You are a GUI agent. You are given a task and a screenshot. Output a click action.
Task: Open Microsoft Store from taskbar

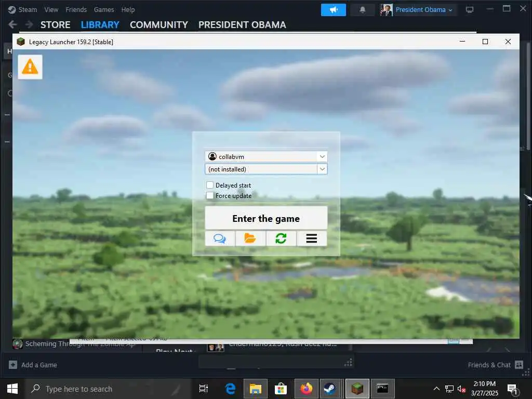pyautogui.click(x=281, y=389)
